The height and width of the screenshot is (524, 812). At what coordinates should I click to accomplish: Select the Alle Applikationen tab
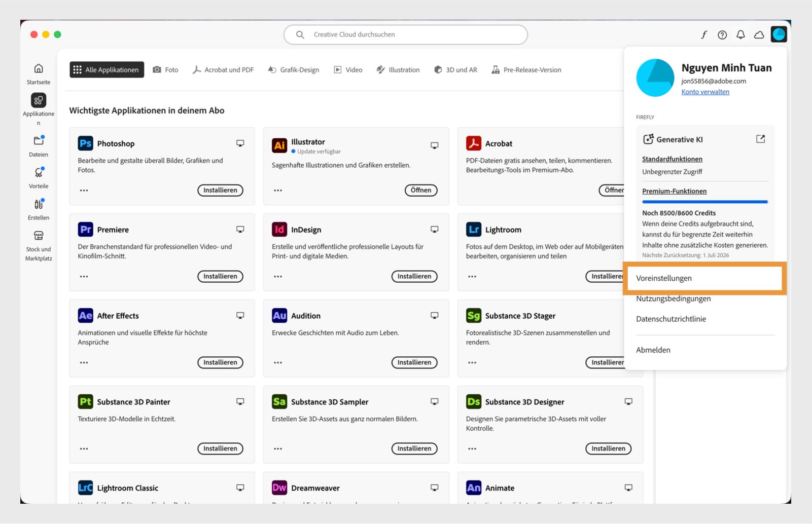tap(107, 69)
